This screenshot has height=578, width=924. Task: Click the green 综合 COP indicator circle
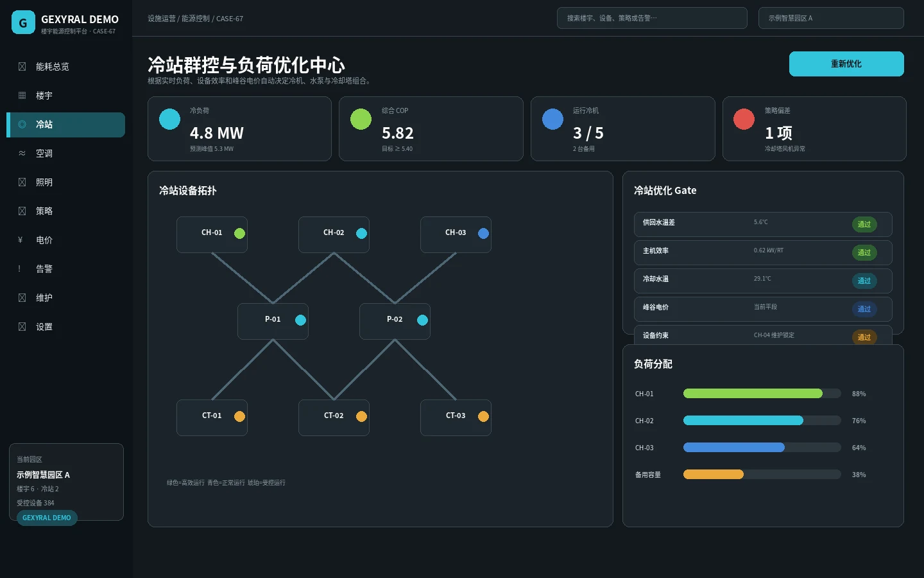(361, 119)
